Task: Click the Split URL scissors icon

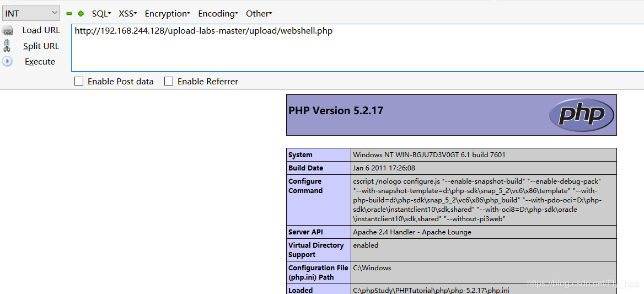Action: click(7, 46)
